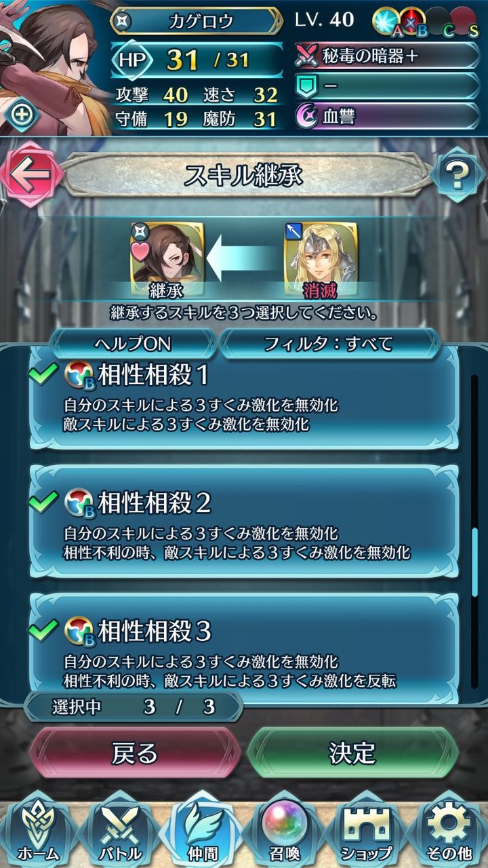The height and width of the screenshot is (868, 488).
Task: Toggle the ヘルプON help setting
Action: coord(134,344)
